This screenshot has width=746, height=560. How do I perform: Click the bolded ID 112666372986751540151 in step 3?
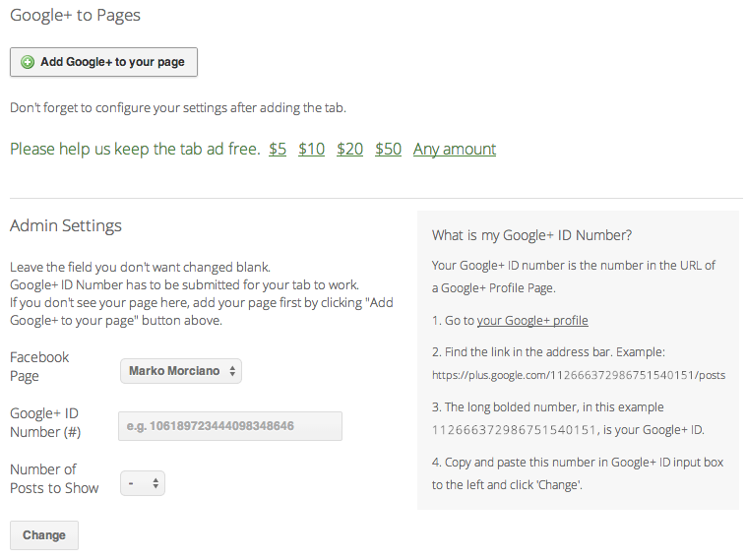click(x=514, y=430)
